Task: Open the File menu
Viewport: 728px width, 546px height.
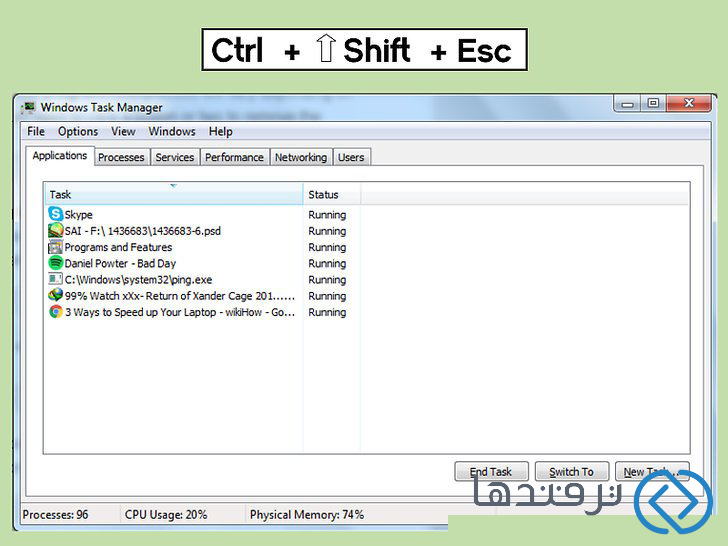Action: pyautogui.click(x=36, y=131)
